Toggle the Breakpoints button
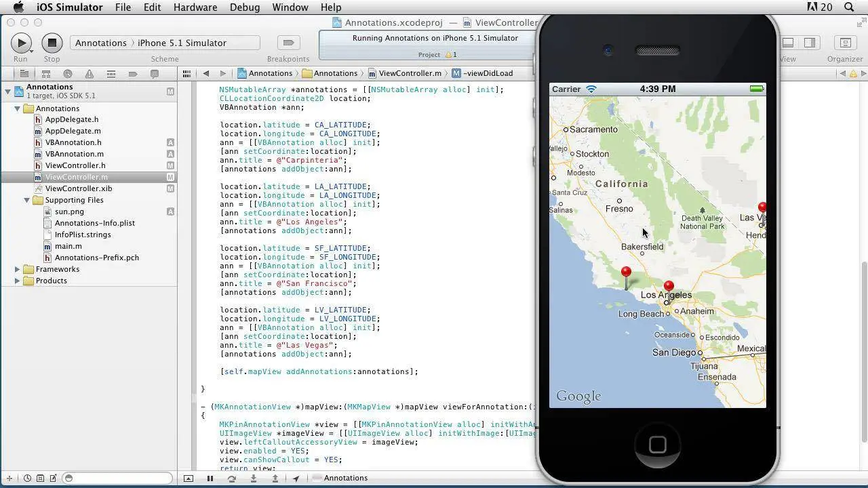 point(288,43)
